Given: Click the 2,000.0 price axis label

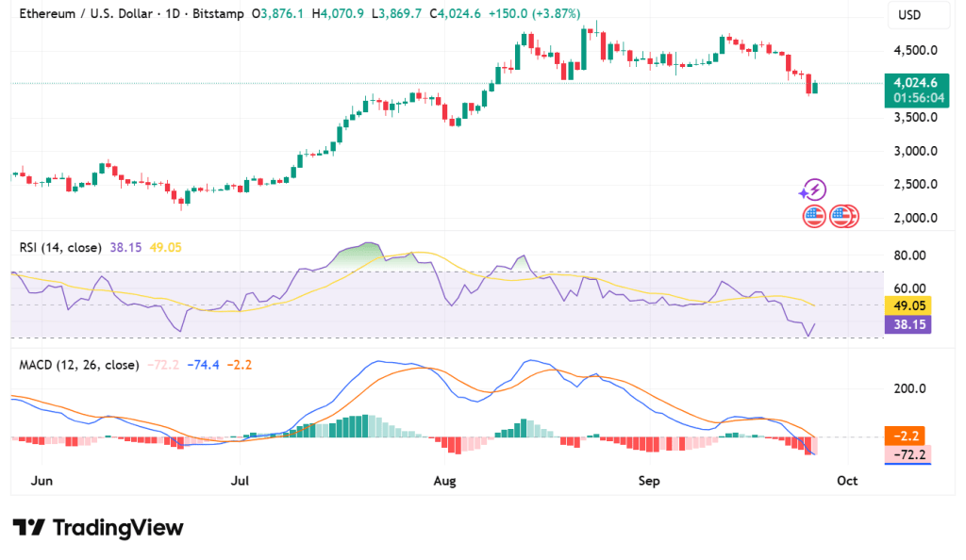Looking at the screenshot, I should tap(915, 218).
